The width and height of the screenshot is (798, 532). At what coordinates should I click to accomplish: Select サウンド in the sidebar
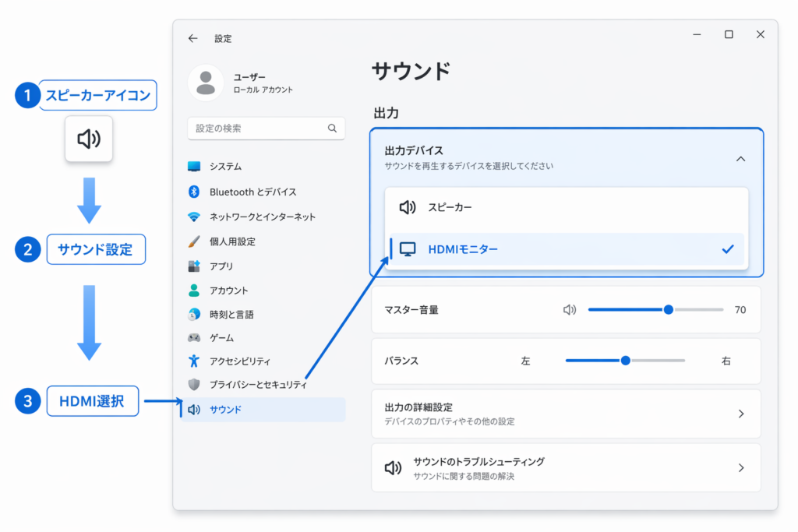[x=263, y=410]
